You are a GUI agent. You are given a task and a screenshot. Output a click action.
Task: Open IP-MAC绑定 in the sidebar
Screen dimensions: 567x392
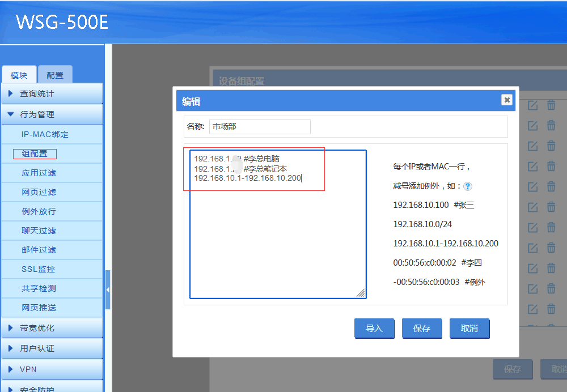click(45, 134)
